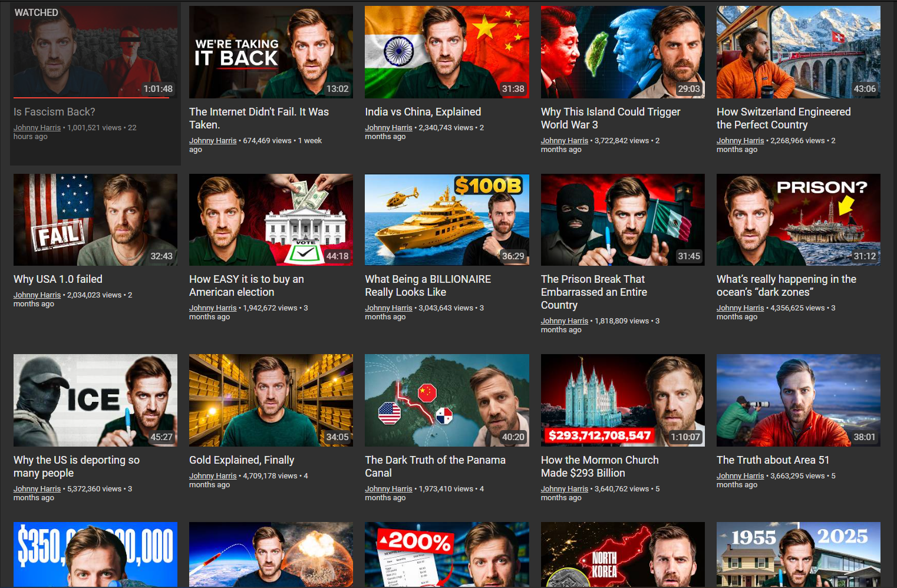Open title 'The Internet Didn't Fail. It Was Taken.'
Viewport: 897px width, 588px height.
click(259, 118)
